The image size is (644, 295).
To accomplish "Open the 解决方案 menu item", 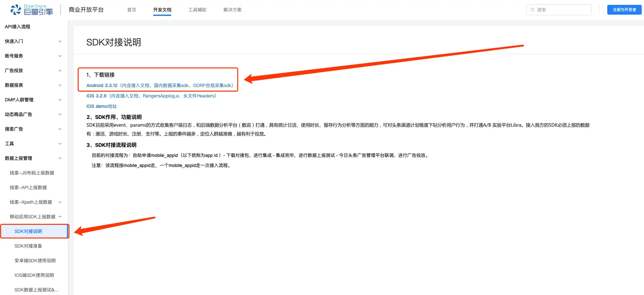I will 232,10.
